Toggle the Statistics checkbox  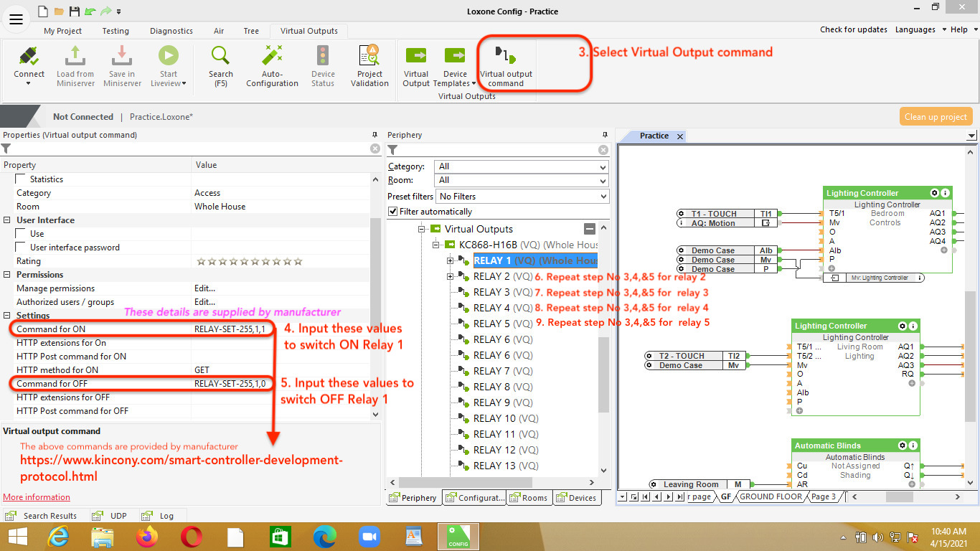20,179
